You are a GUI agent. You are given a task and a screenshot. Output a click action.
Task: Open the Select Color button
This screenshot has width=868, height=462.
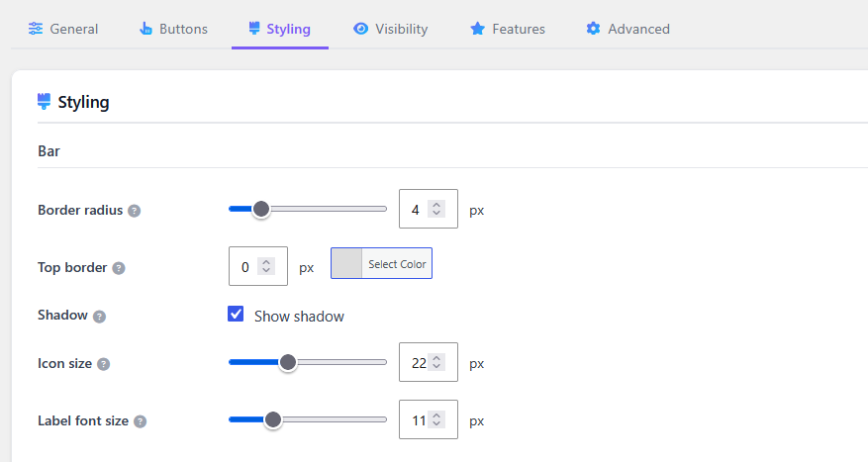click(x=381, y=263)
